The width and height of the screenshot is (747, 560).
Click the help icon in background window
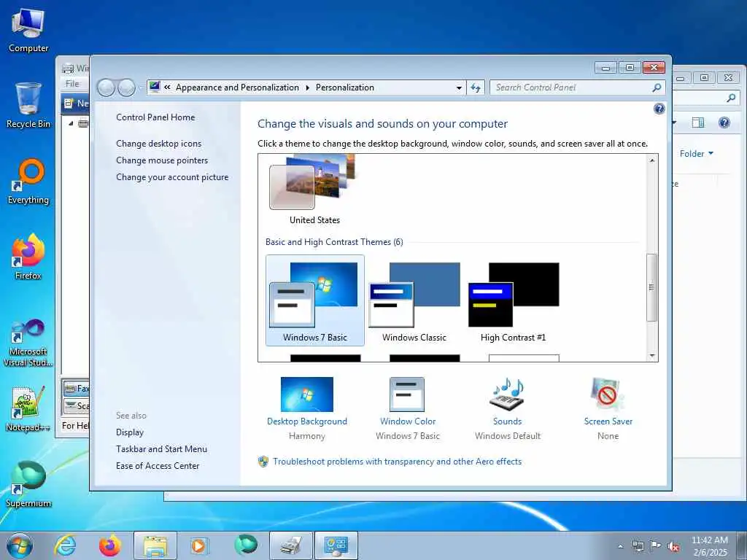click(x=724, y=122)
